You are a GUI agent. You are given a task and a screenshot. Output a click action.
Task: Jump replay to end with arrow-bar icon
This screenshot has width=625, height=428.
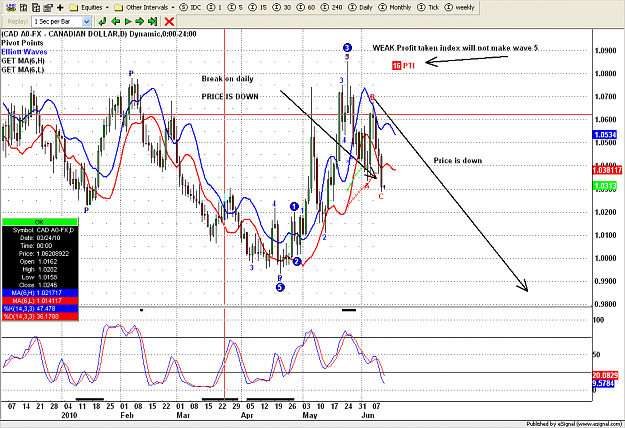point(152,22)
